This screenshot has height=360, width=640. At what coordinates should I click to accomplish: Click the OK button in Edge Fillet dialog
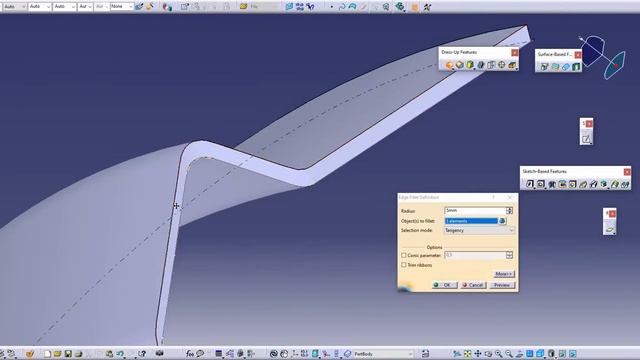click(x=444, y=285)
